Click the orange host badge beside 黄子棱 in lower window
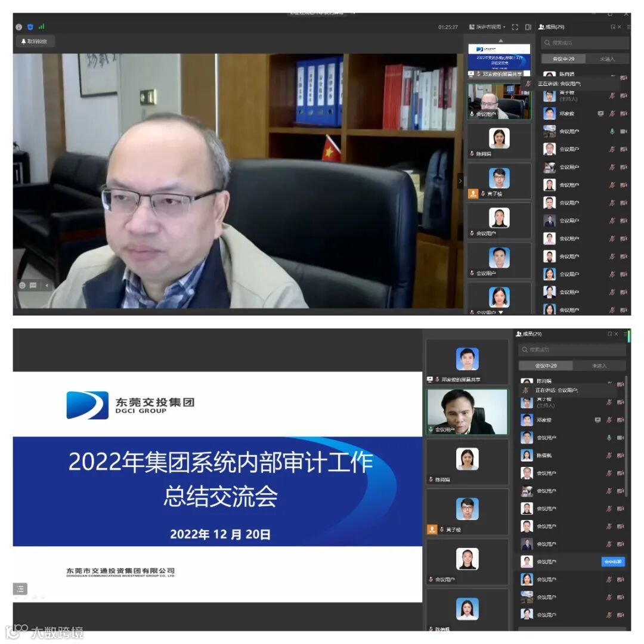 pos(432,530)
